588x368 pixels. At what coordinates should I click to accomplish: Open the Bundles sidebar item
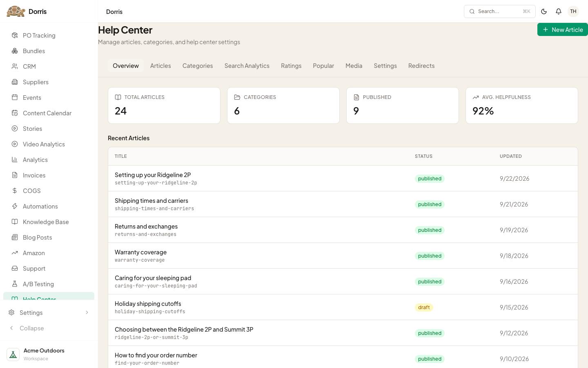coord(49,51)
